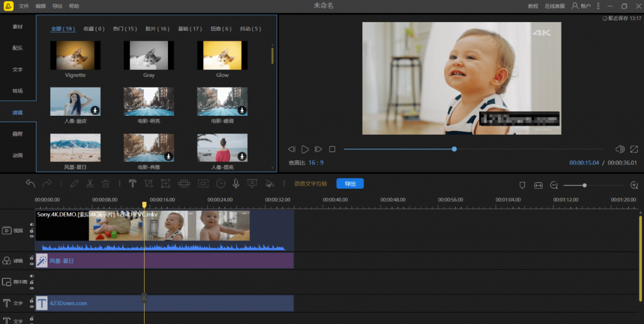Viewport: 644px width, 324px height.
Task: Fit timeline to window width icon
Action: tap(538, 186)
